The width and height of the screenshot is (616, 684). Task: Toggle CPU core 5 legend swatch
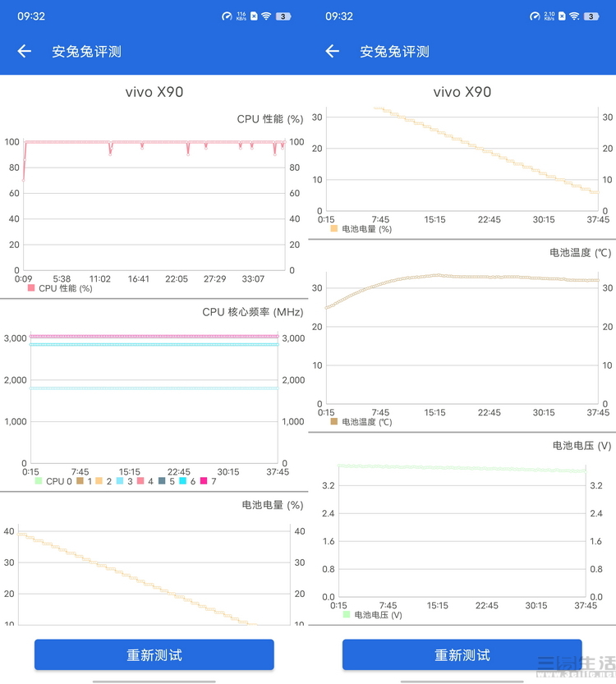(x=162, y=480)
